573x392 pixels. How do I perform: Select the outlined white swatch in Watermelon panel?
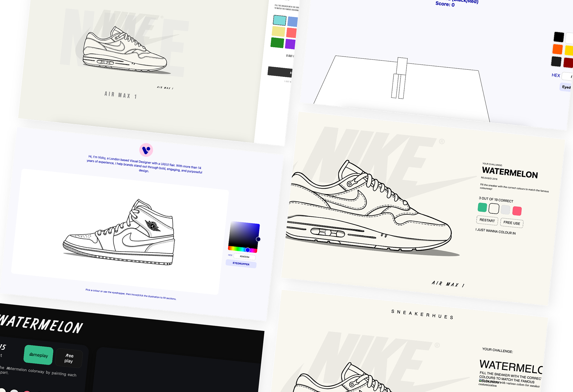click(494, 208)
